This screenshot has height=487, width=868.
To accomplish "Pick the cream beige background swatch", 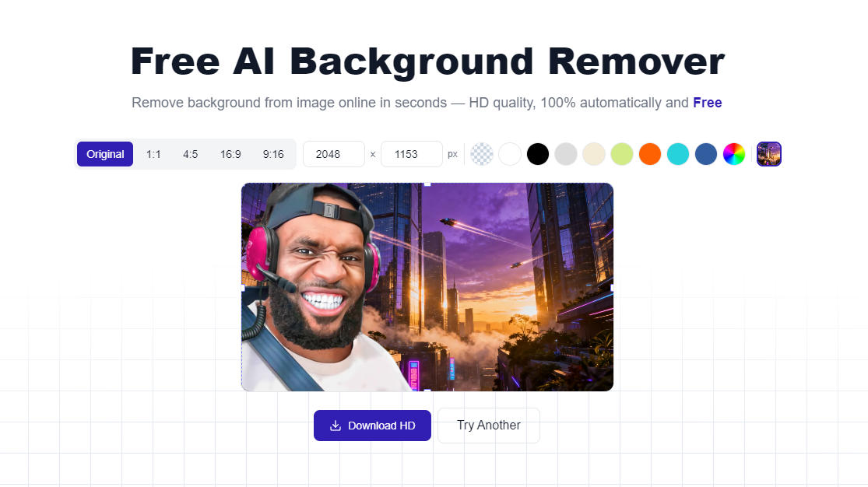I will click(594, 154).
